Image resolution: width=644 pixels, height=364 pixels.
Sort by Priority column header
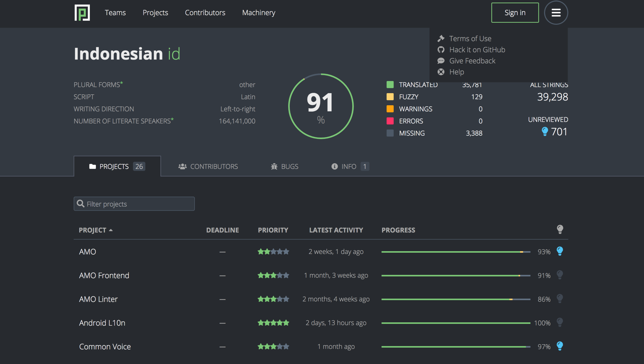click(x=273, y=230)
